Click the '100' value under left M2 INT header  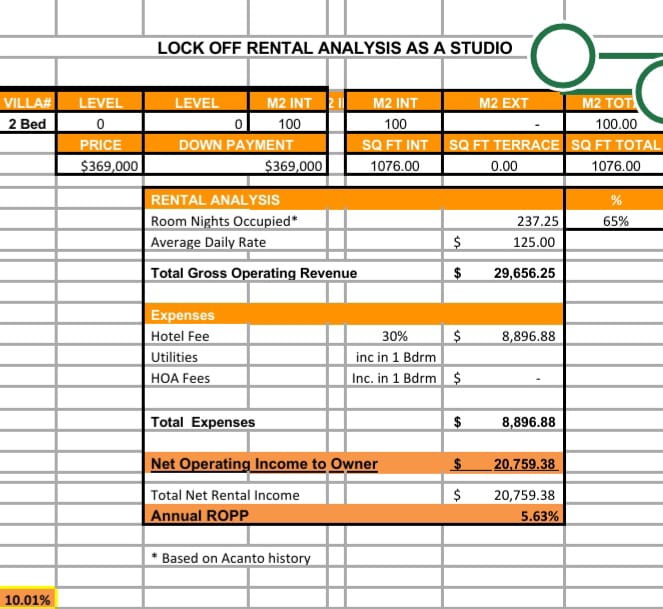click(289, 124)
